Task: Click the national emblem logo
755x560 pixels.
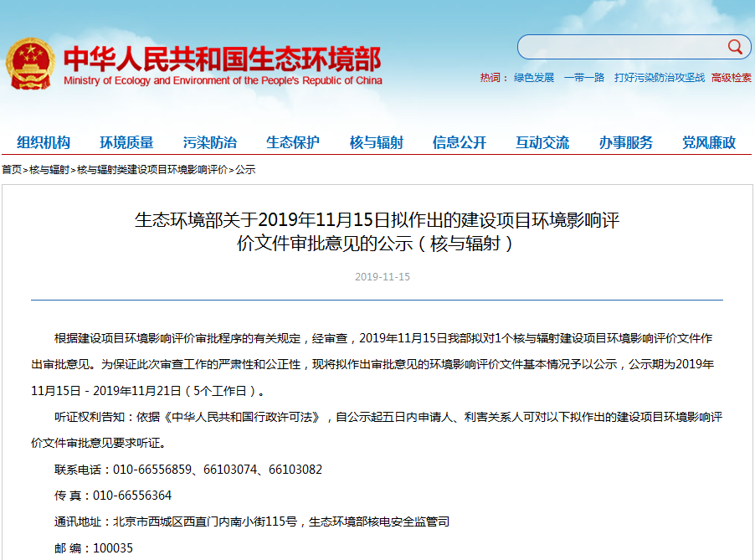Action: pyautogui.click(x=30, y=64)
